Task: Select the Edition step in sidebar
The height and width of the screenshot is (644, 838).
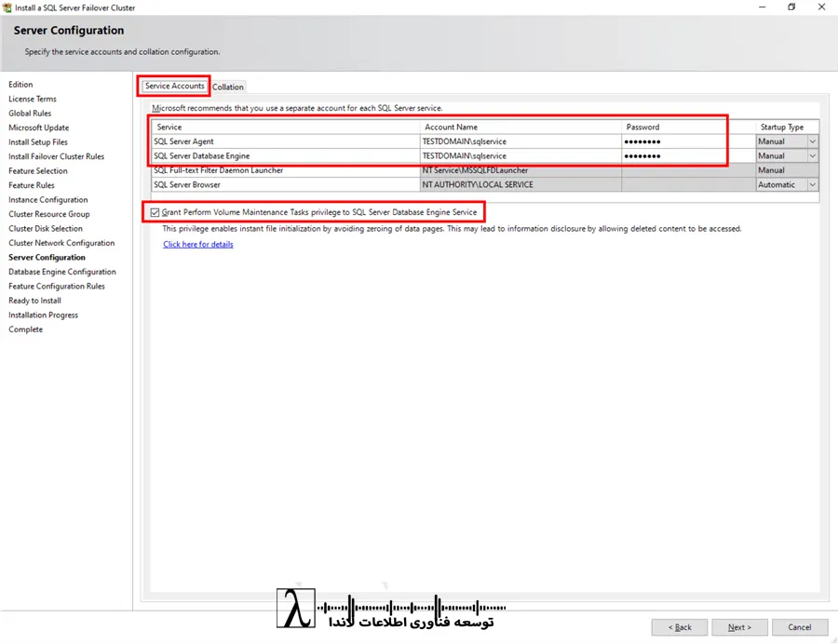Action: pos(20,85)
